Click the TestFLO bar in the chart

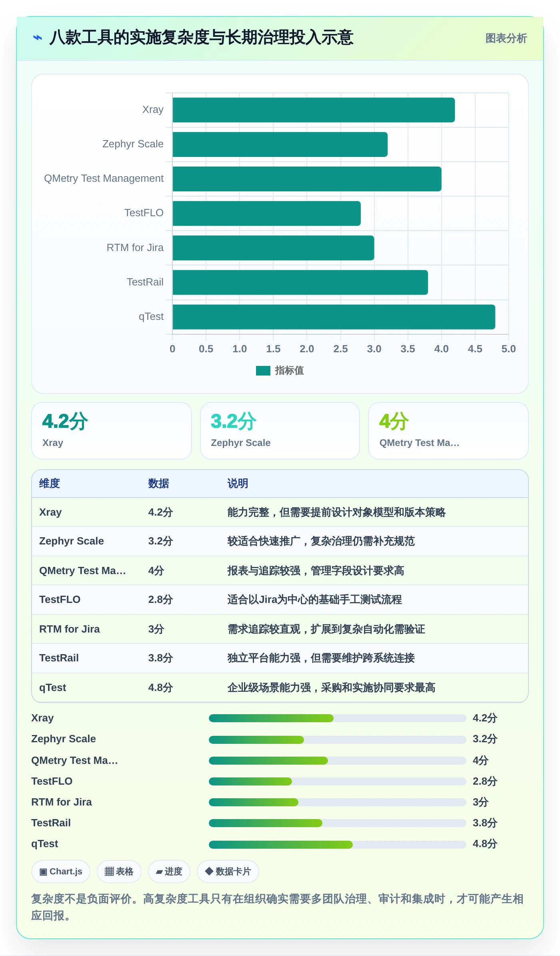pyautogui.click(x=266, y=213)
